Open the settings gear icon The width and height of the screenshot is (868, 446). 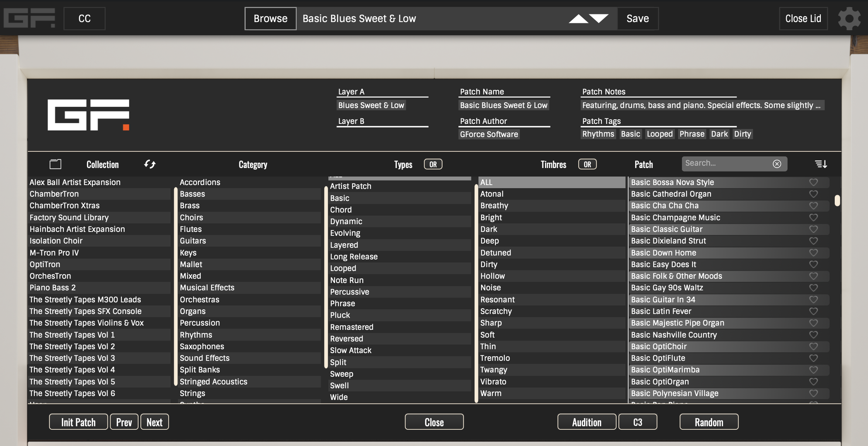click(849, 19)
